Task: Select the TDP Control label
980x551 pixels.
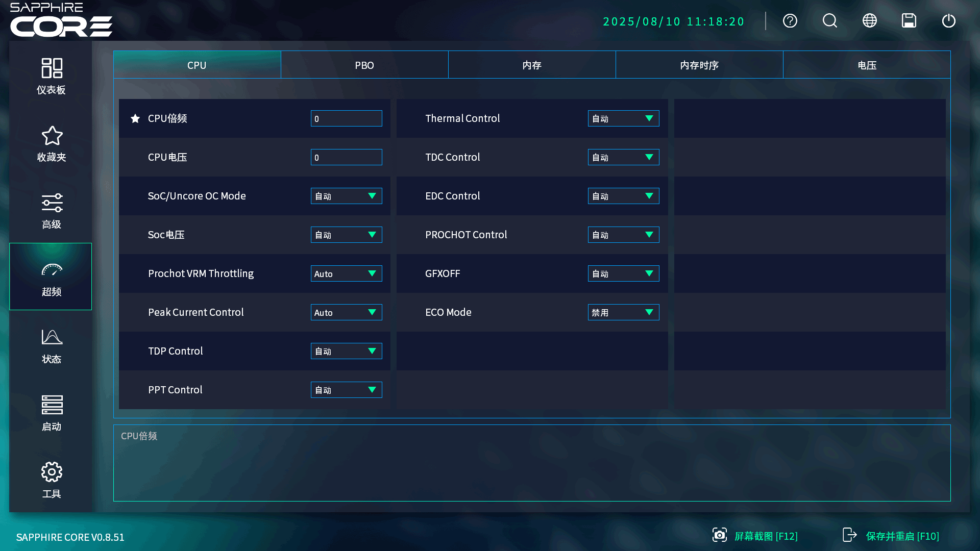Action: pyautogui.click(x=176, y=351)
